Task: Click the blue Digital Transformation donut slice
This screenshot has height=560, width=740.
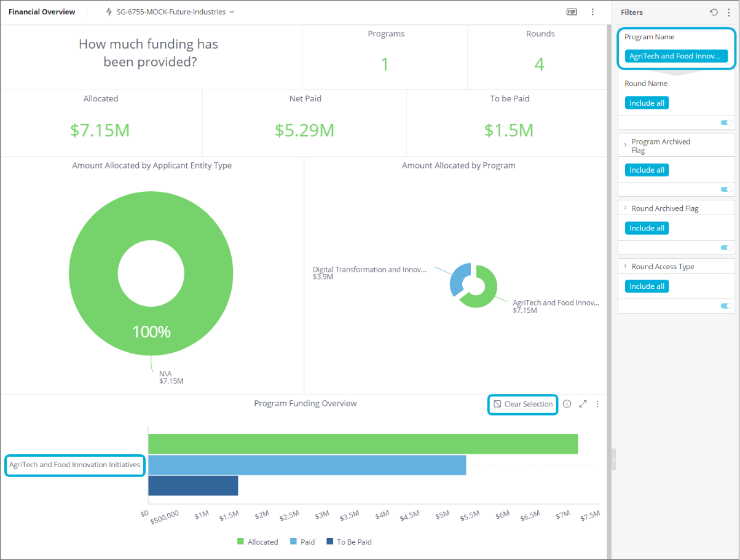Action: pos(458,278)
